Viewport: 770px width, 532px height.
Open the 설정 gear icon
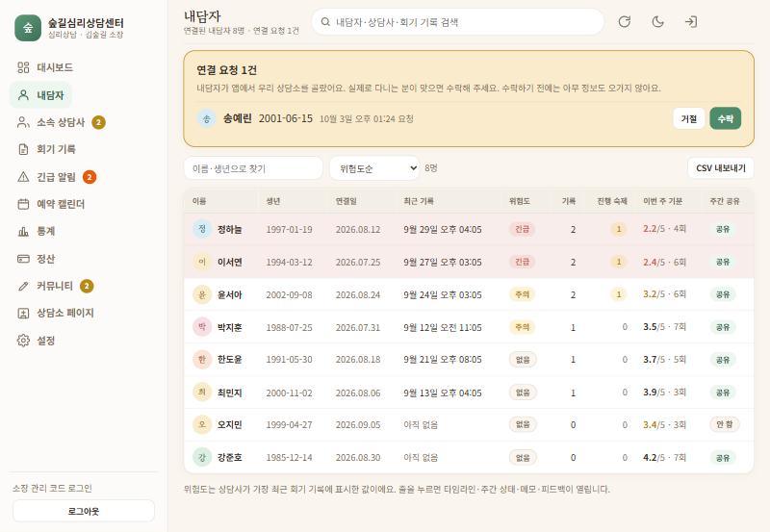tap(23, 341)
